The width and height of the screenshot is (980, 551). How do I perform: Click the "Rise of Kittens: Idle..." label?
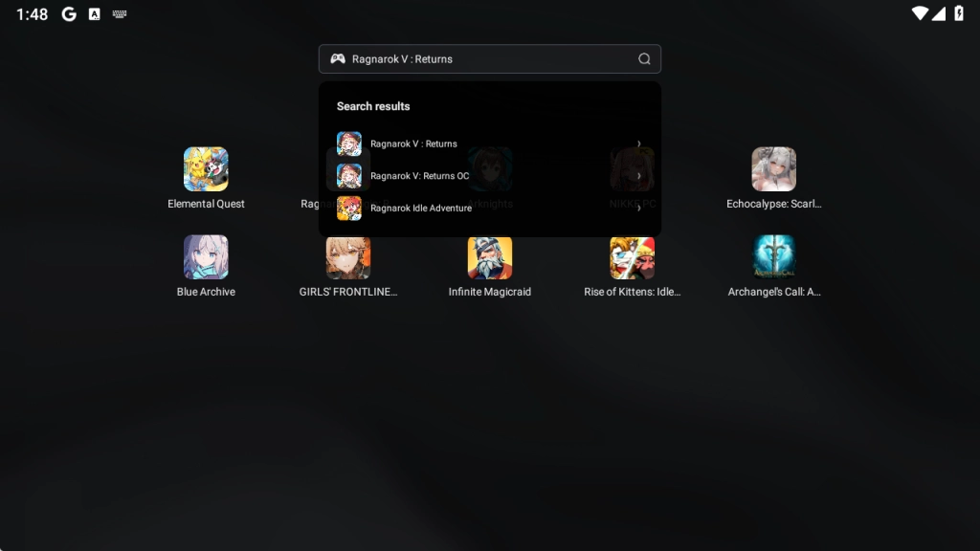coord(633,292)
